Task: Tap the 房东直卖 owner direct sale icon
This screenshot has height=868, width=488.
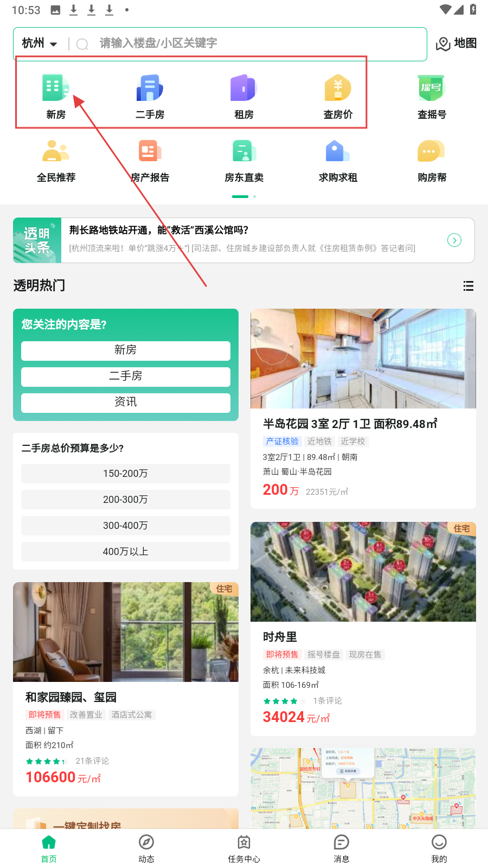Action: click(243, 151)
